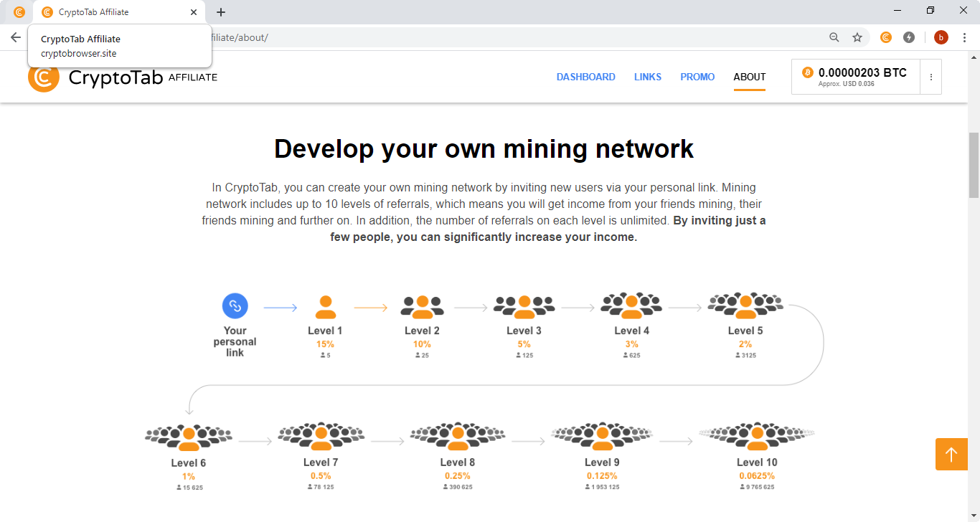
Task: Click the lightning bolt extension icon
Action: click(909, 37)
